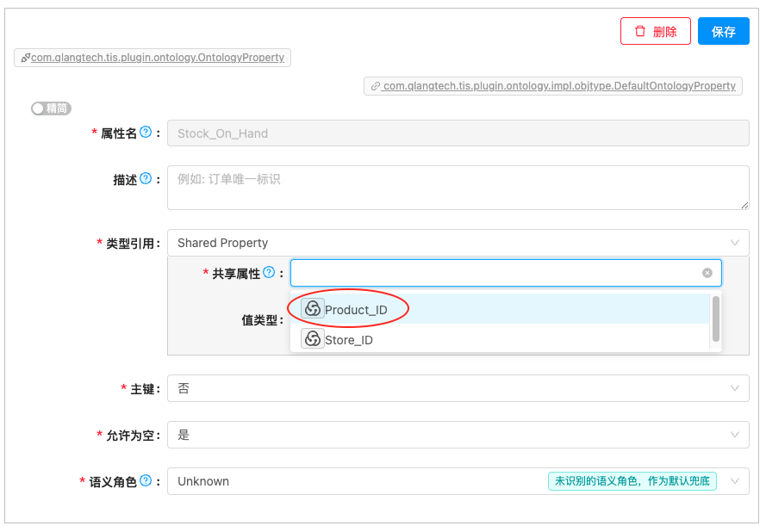Focus the 描述 description textarea
This screenshot has height=532, width=766.
pyautogui.click(x=458, y=188)
